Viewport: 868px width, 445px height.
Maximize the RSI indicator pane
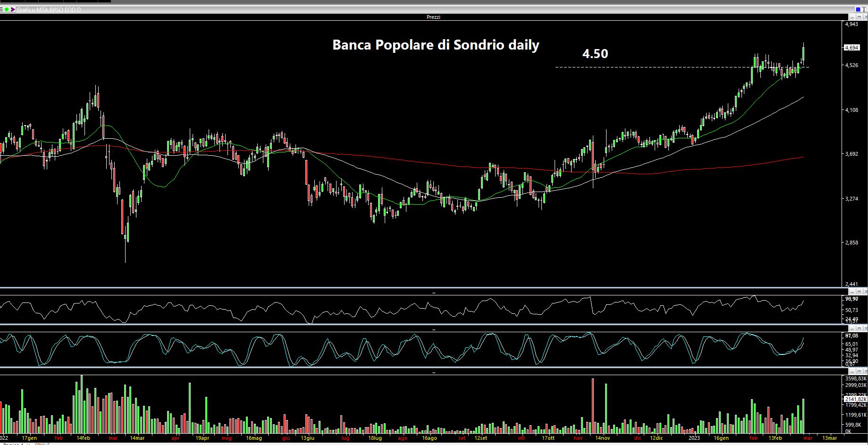pos(859,293)
